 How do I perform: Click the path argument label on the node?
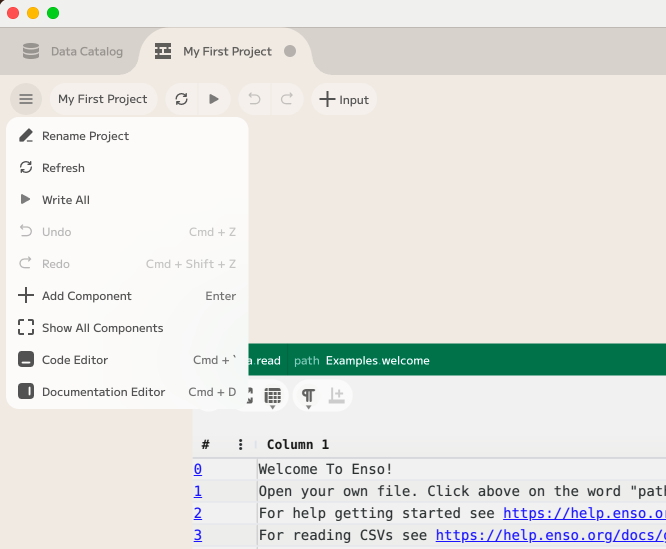click(307, 360)
